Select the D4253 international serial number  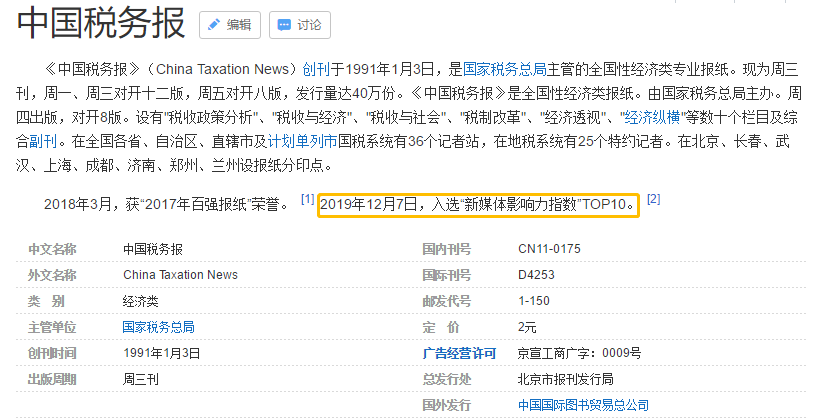click(x=537, y=274)
